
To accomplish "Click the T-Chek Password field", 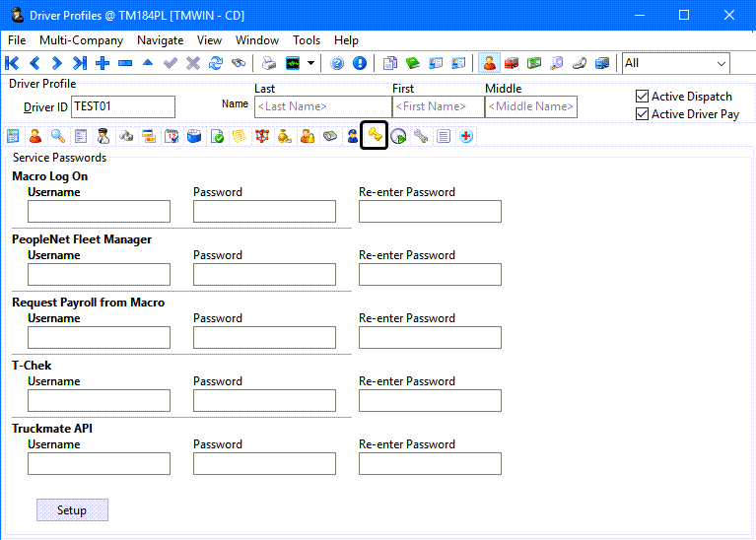I will pos(264,400).
